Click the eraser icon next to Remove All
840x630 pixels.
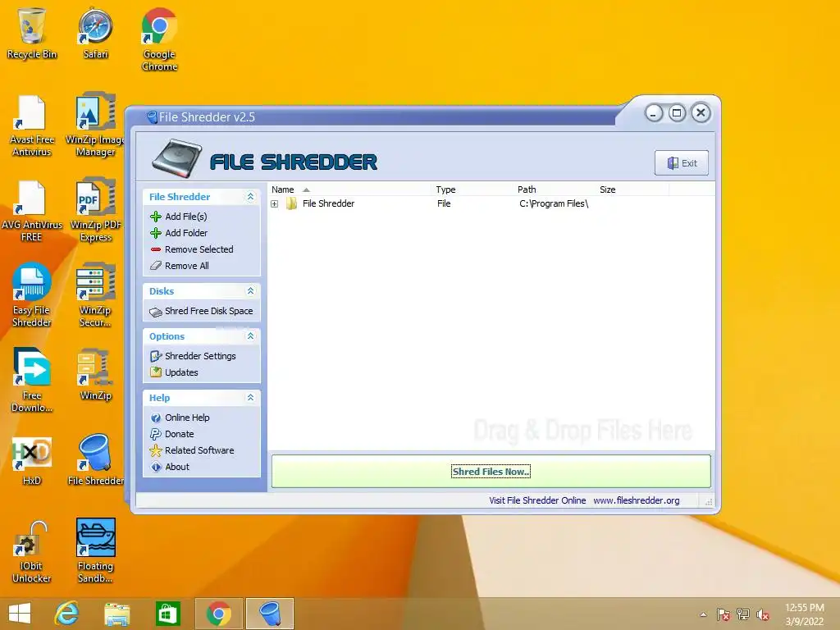pyautogui.click(x=156, y=266)
